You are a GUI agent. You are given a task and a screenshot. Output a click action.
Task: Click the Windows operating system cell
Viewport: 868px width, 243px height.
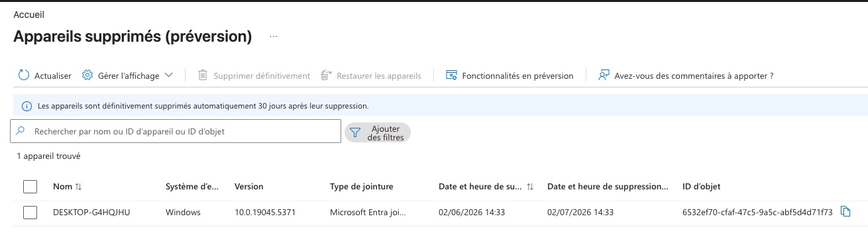point(183,213)
